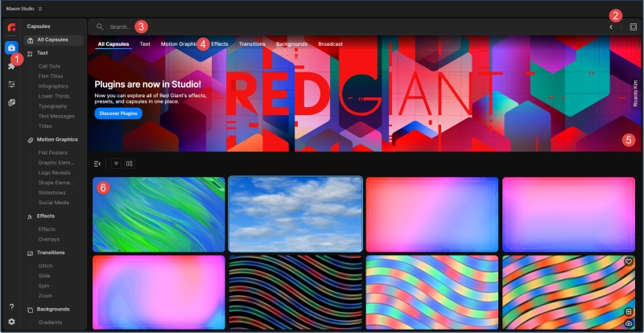
Task: Open the Plugins puzzle-piece icon
Action: click(x=11, y=66)
